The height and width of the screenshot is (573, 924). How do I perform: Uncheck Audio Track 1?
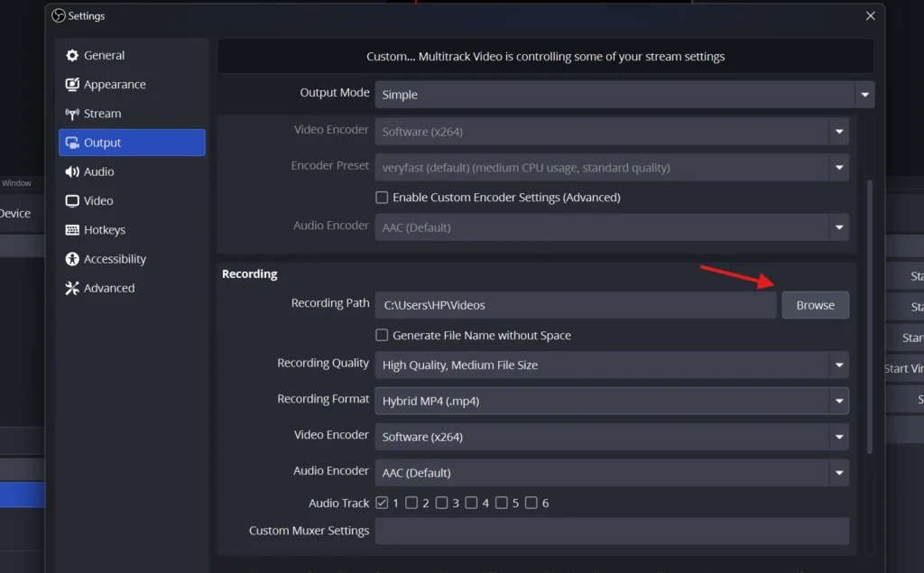click(x=382, y=503)
